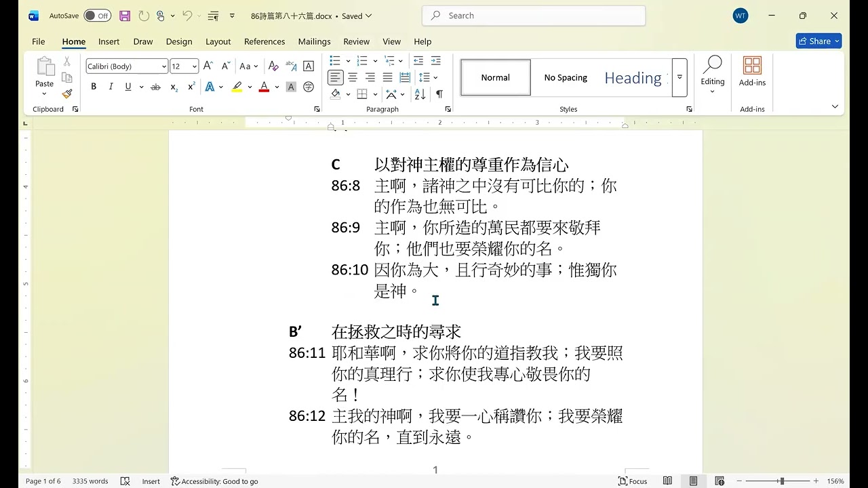The height and width of the screenshot is (488, 868).
Task: Increase font size with the grow icon
Action: pyautogui.click(x=208, y=66)
